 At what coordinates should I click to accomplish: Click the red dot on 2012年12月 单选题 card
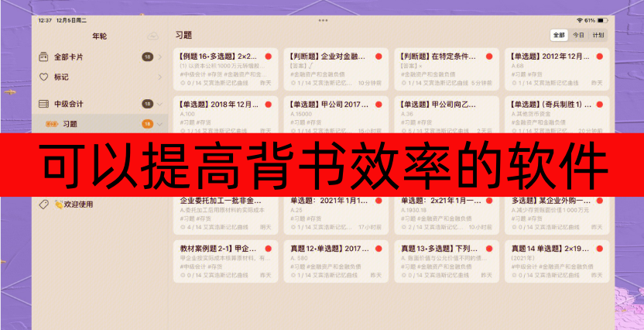point(599,57)
